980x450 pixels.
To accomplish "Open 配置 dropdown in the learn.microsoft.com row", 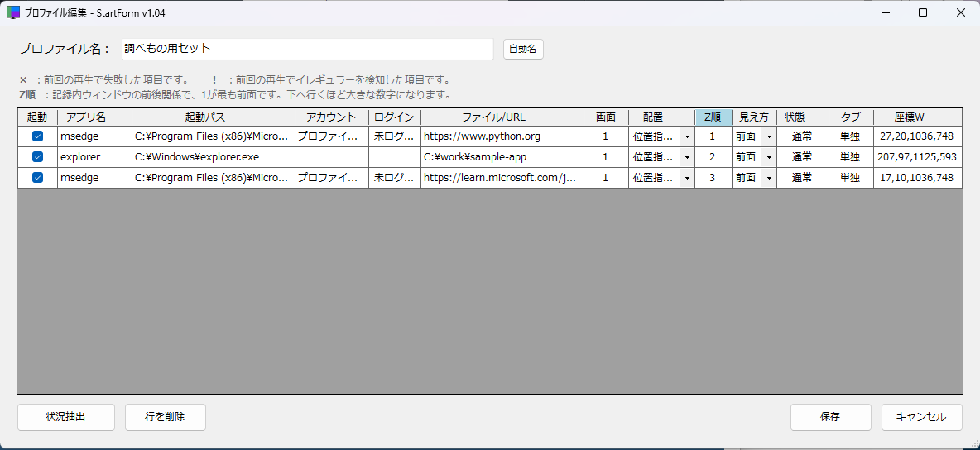I will coord(687,178).
